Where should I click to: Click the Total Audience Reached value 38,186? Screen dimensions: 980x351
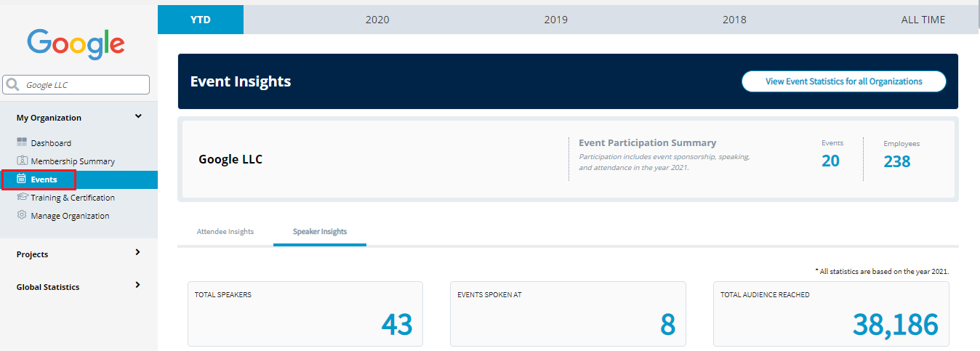click(895, 325)
